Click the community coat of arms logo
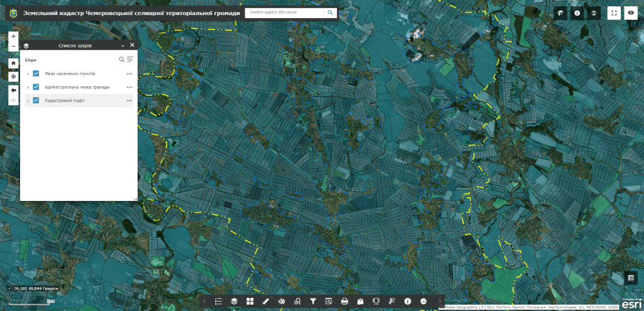644x311 pixels. (14, 13)
